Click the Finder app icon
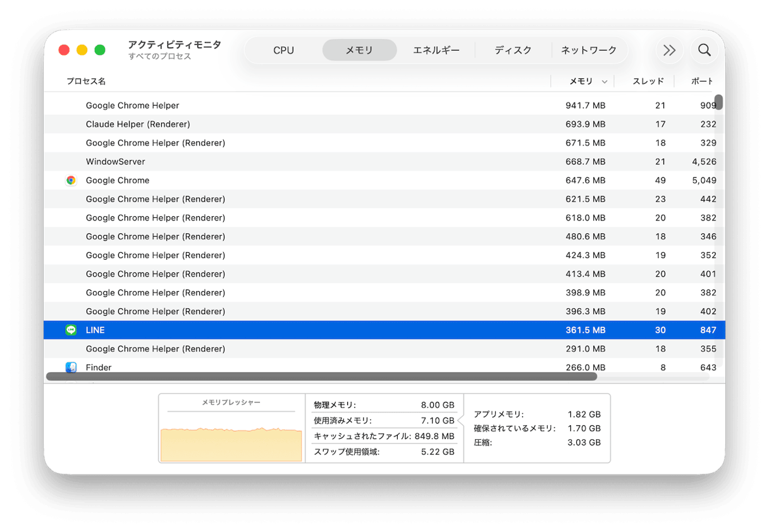 click(x=71, y=367)
